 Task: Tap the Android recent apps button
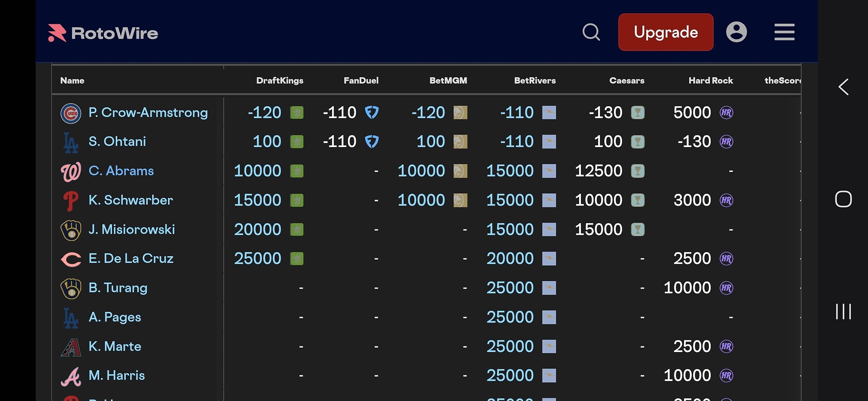point(844,311)
